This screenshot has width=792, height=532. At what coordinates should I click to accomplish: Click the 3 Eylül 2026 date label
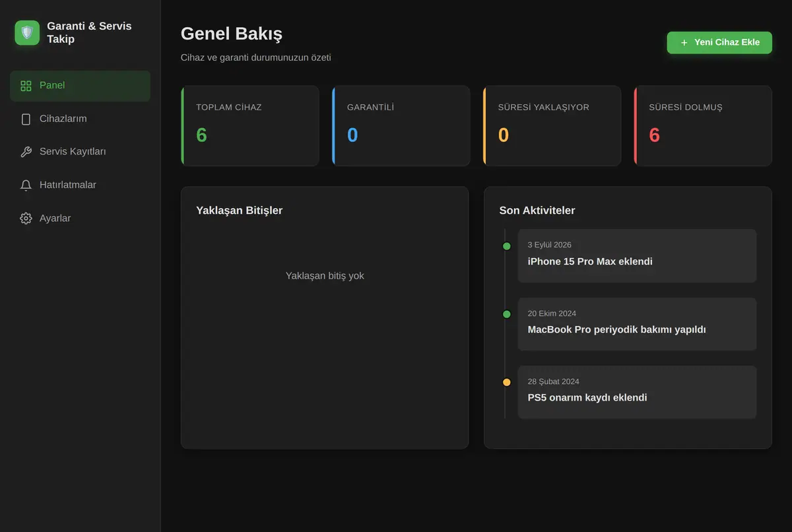click(550, 245)
